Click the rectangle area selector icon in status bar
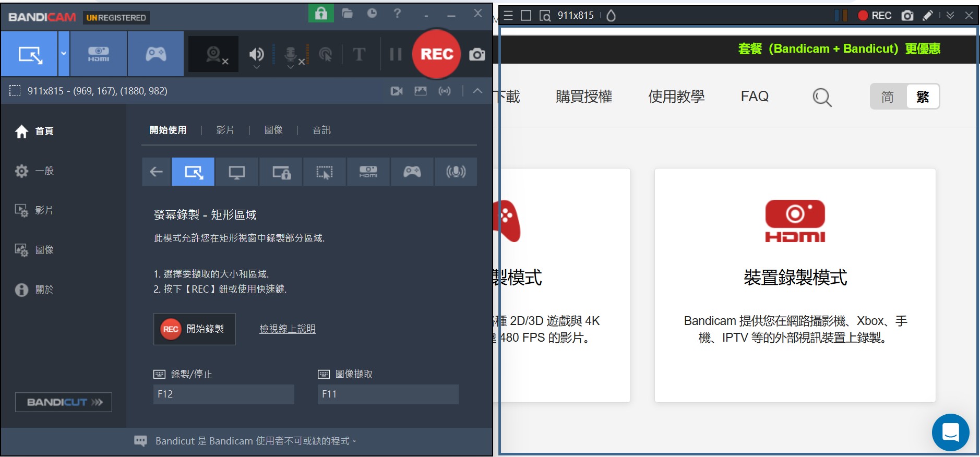 [x=15, y=91]
